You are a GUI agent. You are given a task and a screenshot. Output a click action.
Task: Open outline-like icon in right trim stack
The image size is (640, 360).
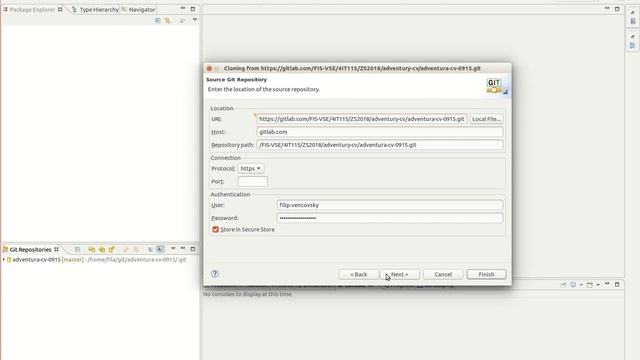(633, 21)
